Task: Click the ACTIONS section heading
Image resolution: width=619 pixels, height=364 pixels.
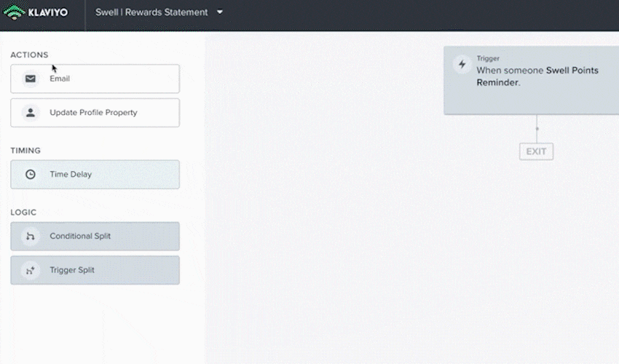Action: (29, 55)
